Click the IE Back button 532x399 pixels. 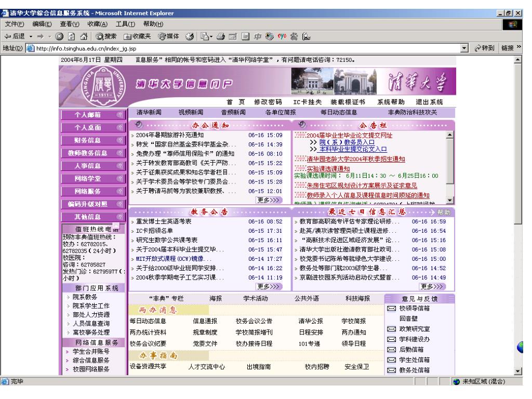(14, 36)
